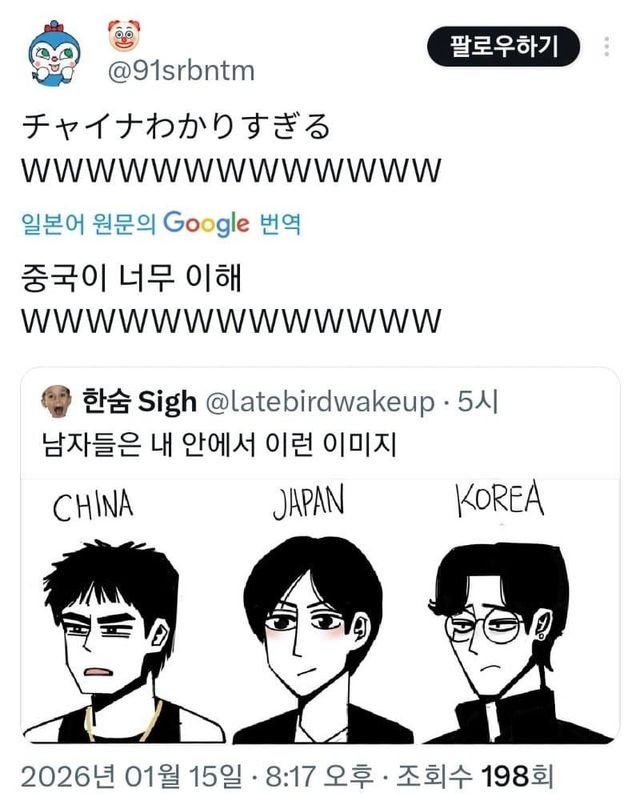Open the @91srbntm handle link

point(181,71)
